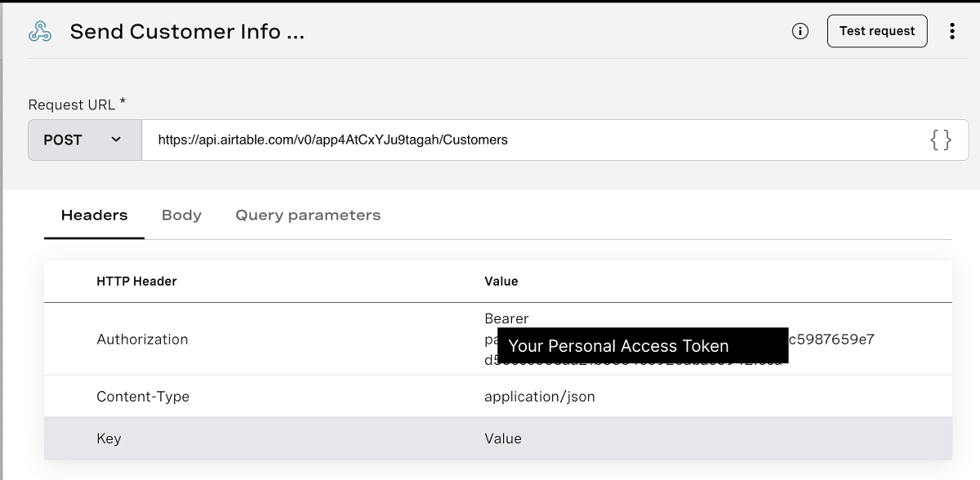Open the three-dot more options menu
Image resolution: width=980 pixels, height=480 pixels.
click(x=952, y=31)
